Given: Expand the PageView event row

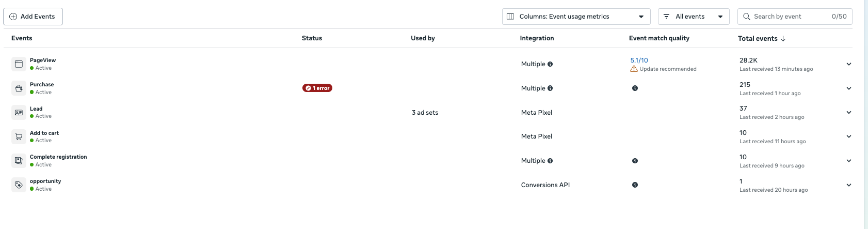Looking at the screenshot, I should 849,64.
